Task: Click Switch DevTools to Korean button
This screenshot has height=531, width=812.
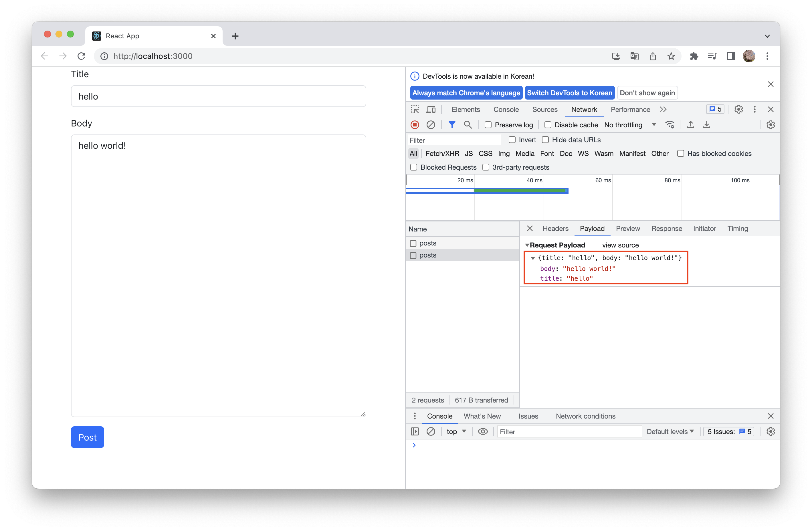Action: tap(569, 92)
